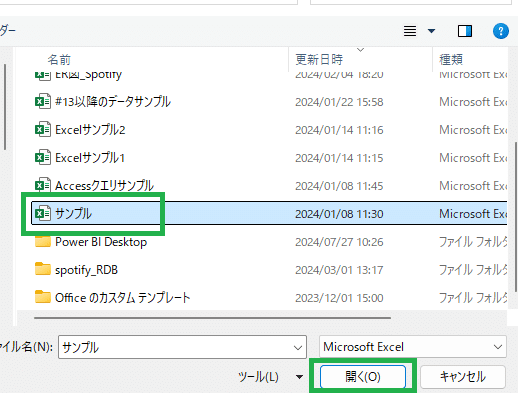This screenshot has width=518, height=393.
Task: Click the Excel icon beside Excelサンプル2
Action: tap(43, 129)
